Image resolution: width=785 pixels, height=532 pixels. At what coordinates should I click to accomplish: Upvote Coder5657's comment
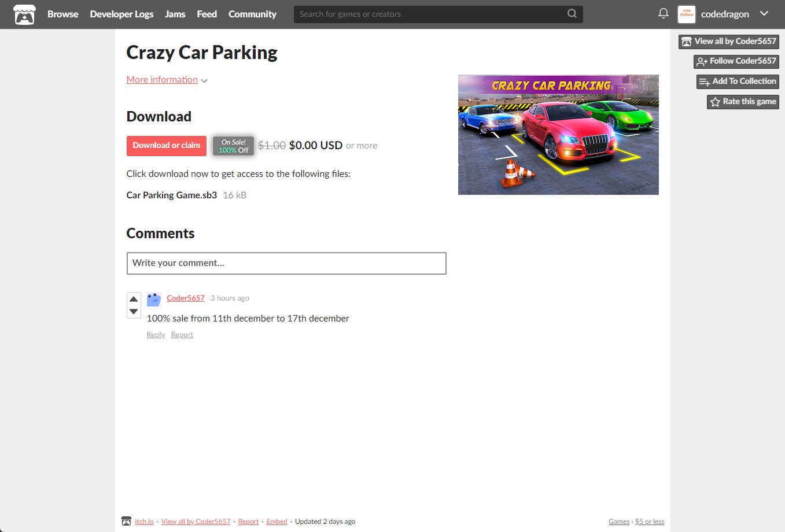[134, 299]
